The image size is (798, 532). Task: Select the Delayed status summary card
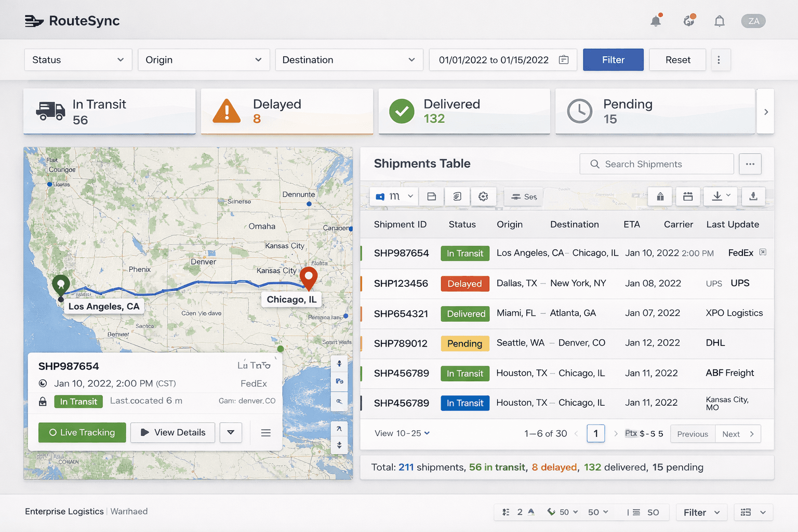[x=287, y=111]
